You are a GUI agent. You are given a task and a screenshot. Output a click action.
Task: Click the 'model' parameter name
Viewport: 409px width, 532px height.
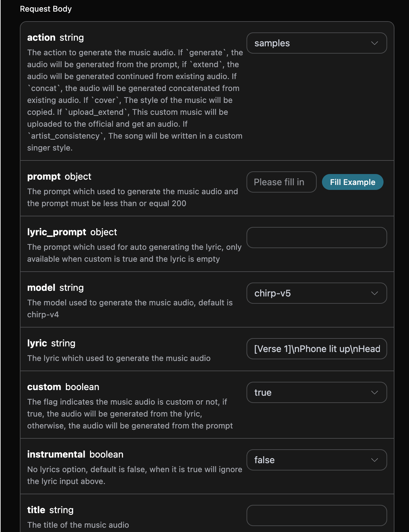pos(41,288)
